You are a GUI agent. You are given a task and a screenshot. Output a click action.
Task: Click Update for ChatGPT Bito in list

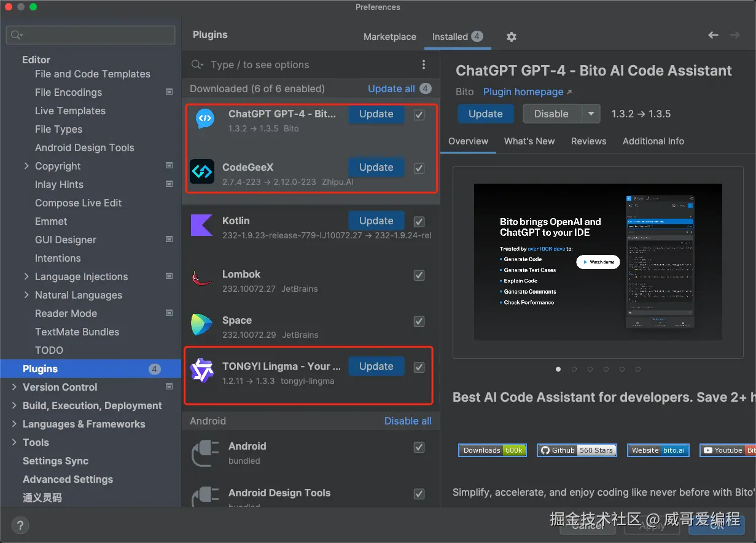(x=376, y=114)
